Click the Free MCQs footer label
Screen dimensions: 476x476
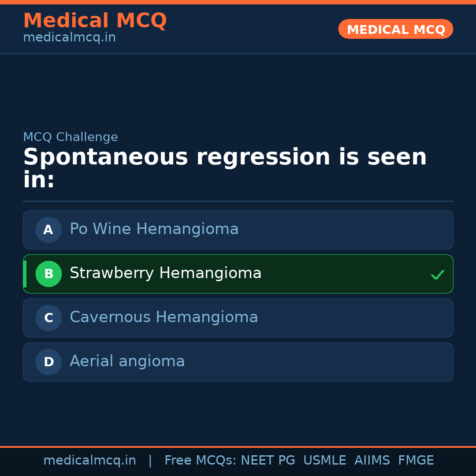point(201,461)
